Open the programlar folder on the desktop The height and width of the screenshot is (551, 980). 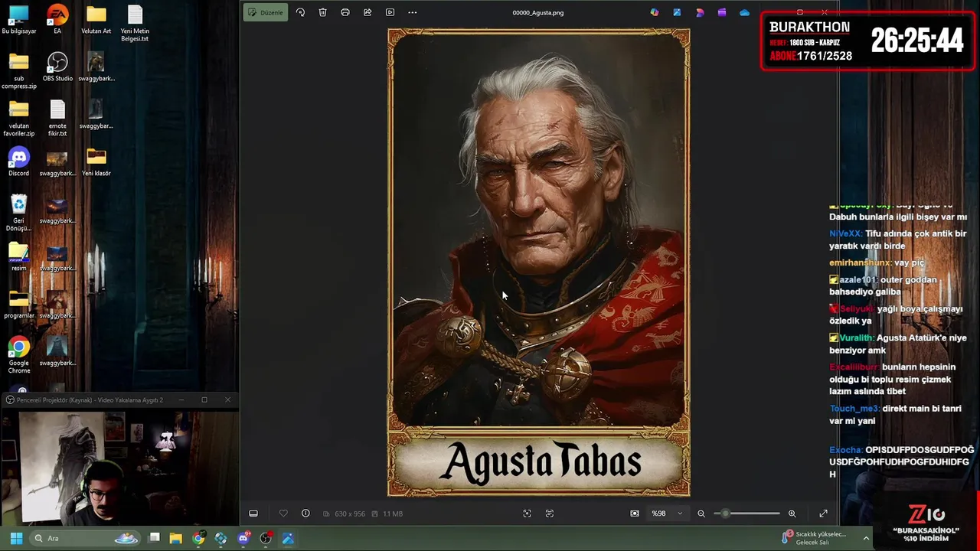pyautogui.click(x=19, y=305)
